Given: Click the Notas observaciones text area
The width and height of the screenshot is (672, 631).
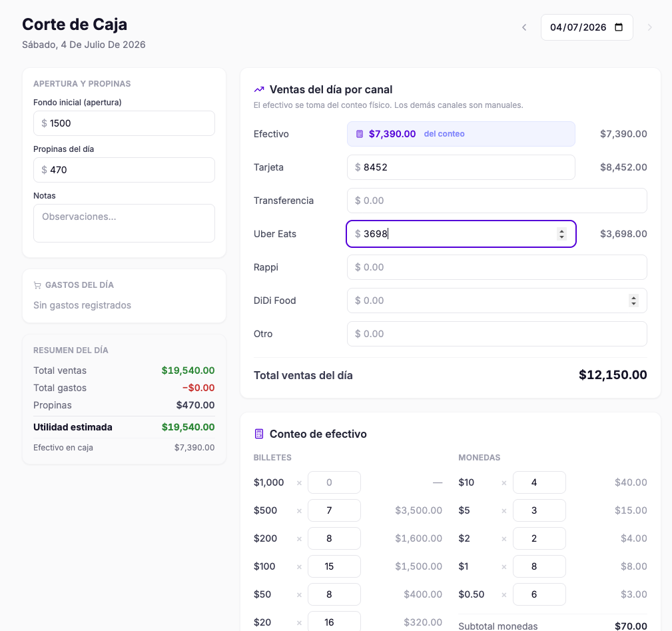Looking at the screenshot, I should point(125,223).
